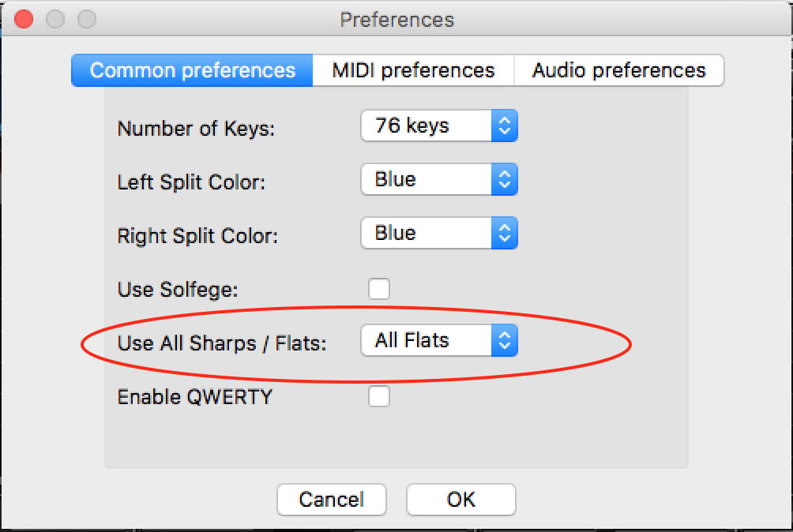Enable the QWERTY checkbox
This screenshot has width=793, height=532.
click(x=379, y=396)
